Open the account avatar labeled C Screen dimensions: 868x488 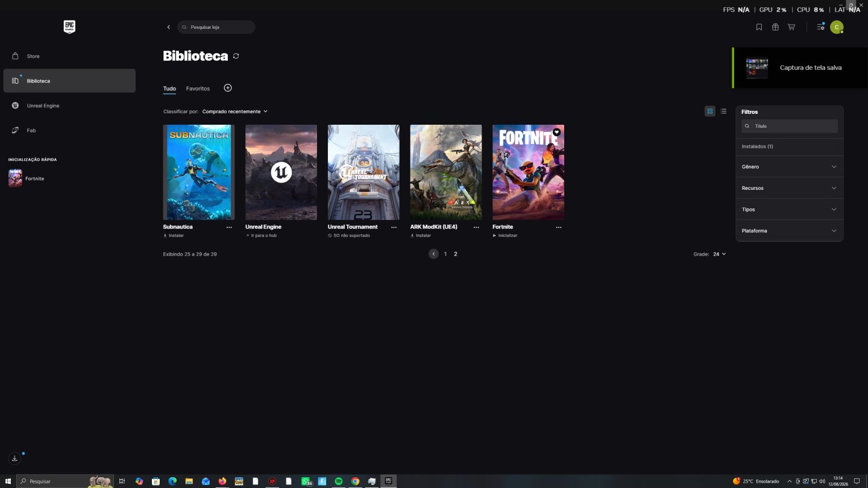tap(837, 27)
